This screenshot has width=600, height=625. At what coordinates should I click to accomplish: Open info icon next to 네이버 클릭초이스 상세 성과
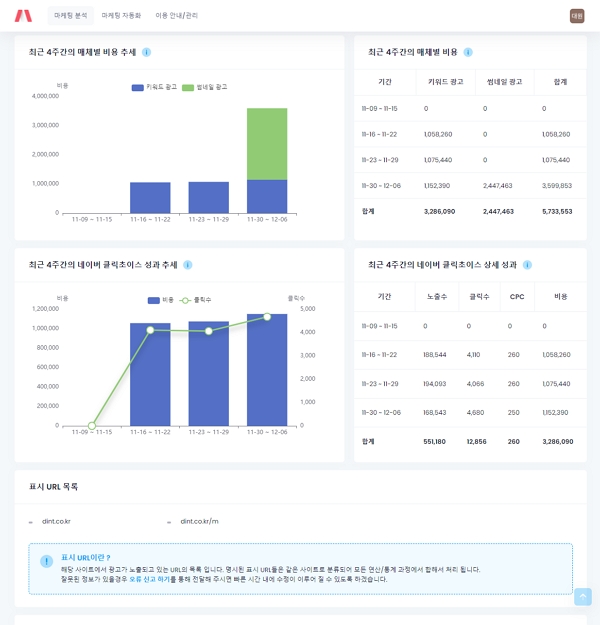point(527,265)
